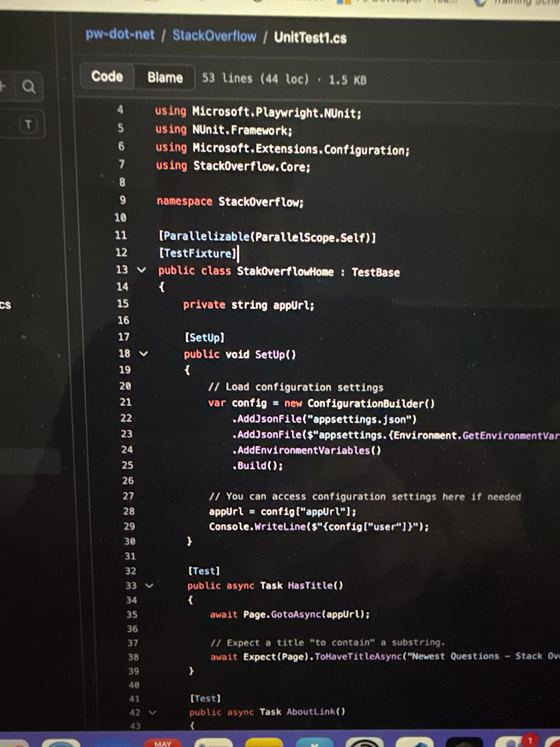Viewport: 560px width, 747px height.
Task: Click the '[Parallelizable(ParallelScope.Self)]' attribute
Action: click(x=267, y=237)
